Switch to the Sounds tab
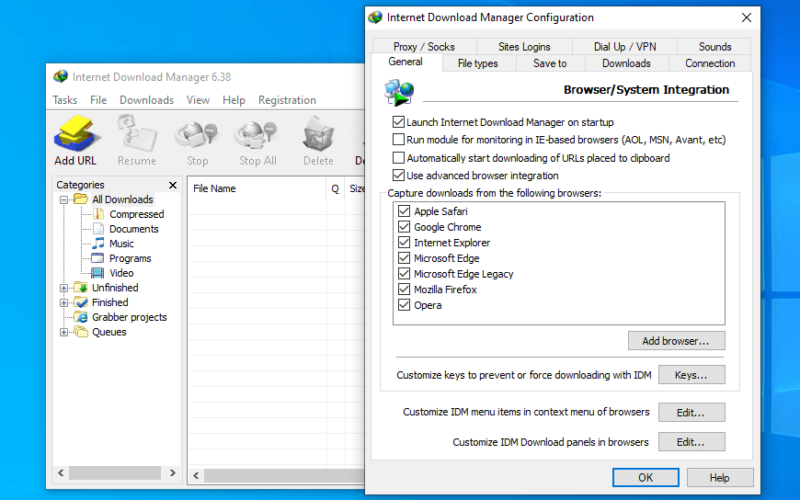This screenshot has width=800, height=500. (715, 46)
